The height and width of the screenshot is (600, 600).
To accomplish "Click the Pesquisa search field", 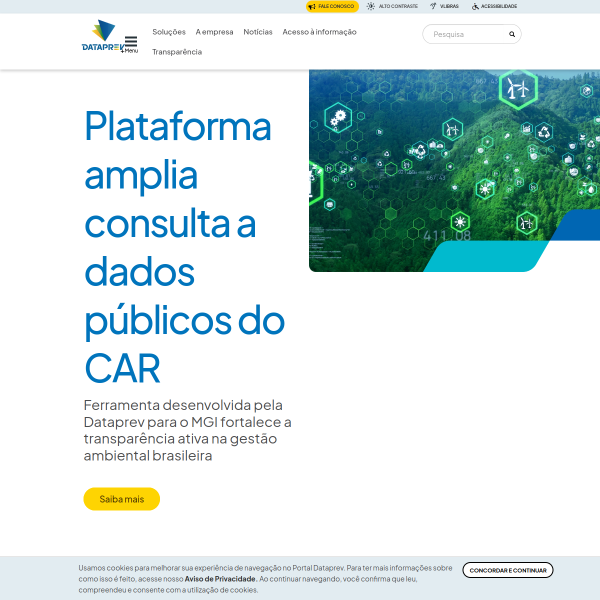I will (x=471, y=34).
